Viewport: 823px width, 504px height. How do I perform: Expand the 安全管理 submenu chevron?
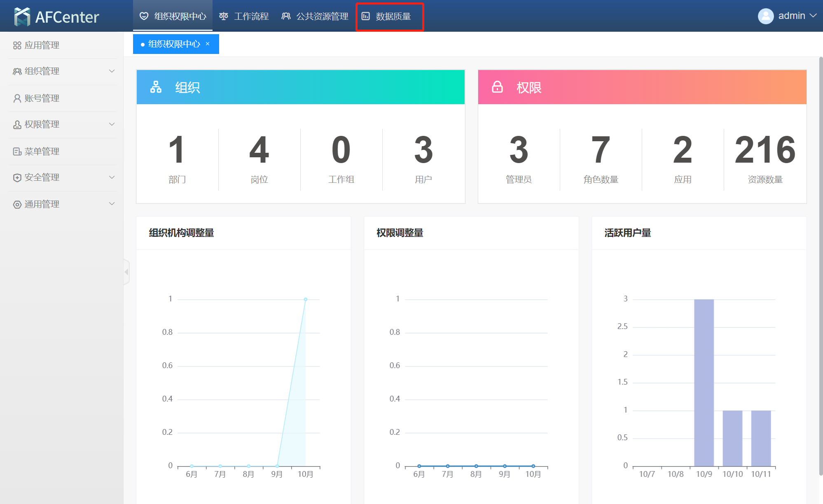tap(112, 177)
